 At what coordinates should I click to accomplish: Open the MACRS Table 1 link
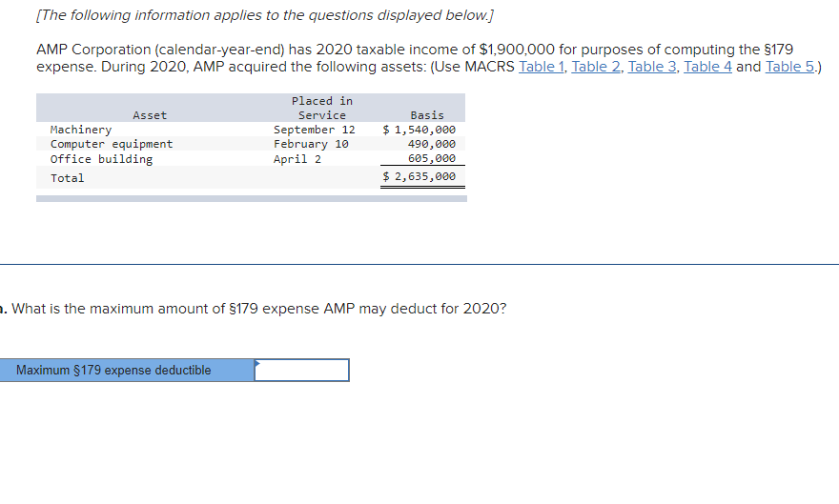coord(541,67)
